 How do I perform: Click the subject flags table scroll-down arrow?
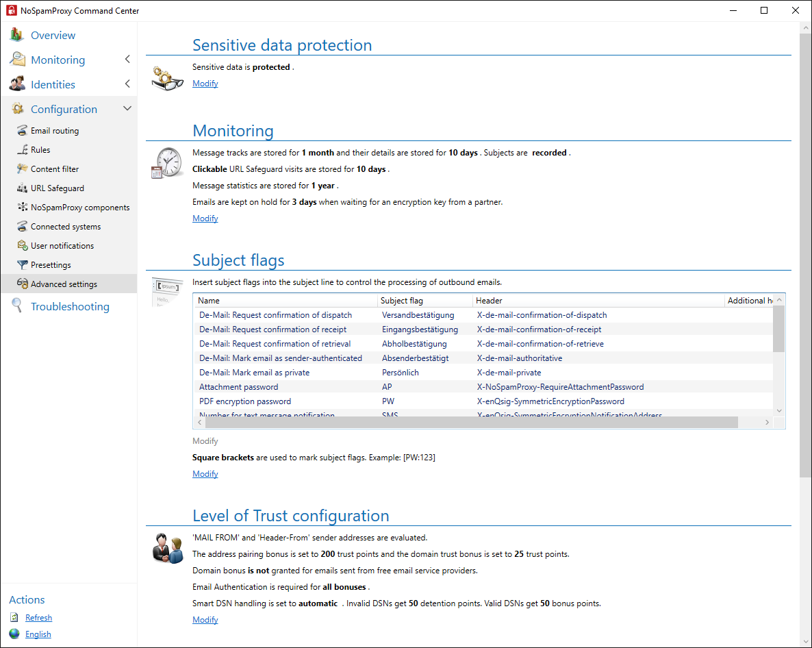(779, 411)
